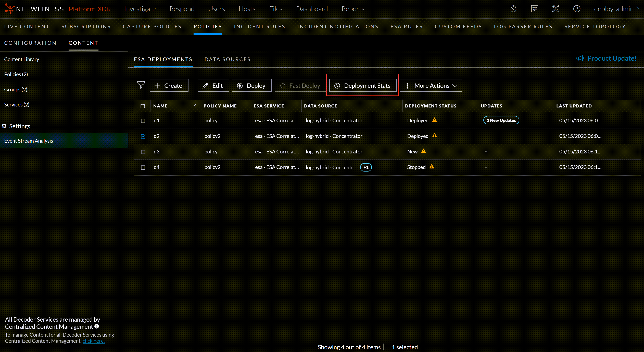644x352 pixels.
Task: Click the investigation timer stopwatch icon
Action: [513, 9]
